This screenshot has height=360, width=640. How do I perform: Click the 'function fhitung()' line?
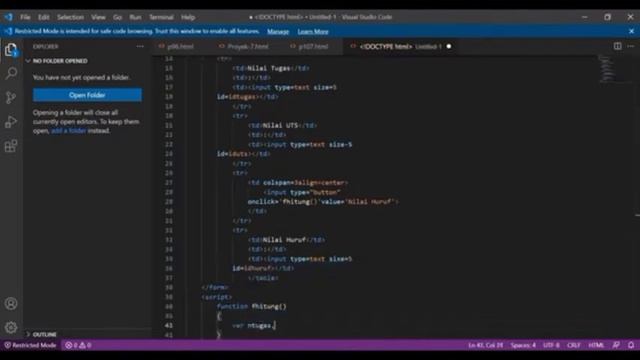(251, 307)
